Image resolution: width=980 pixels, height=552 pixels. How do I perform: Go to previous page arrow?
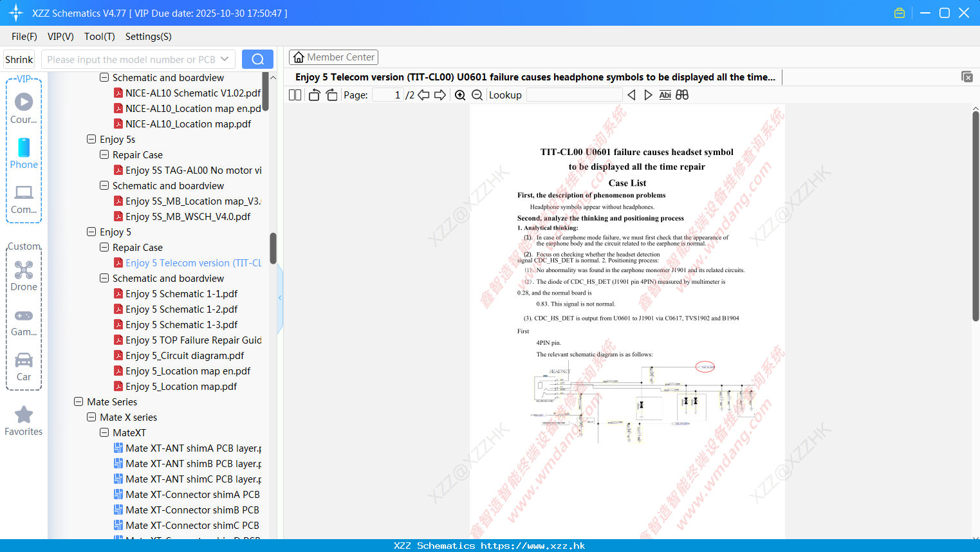423,95
